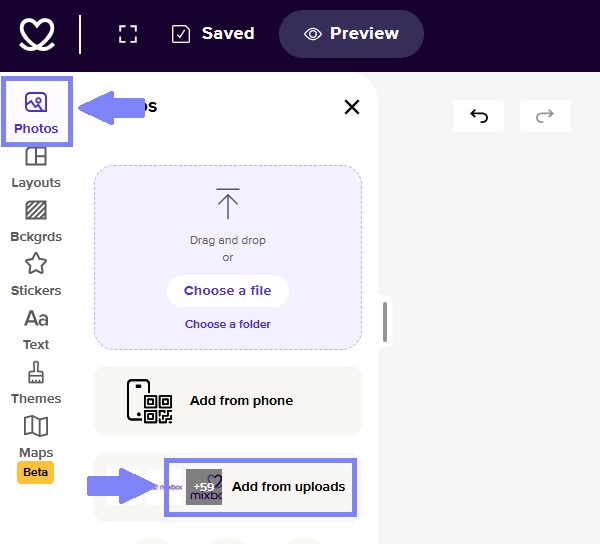This screenshot has height=544, width=600.
Task: Open the Stickers panel
Action: tap(36, 275)
